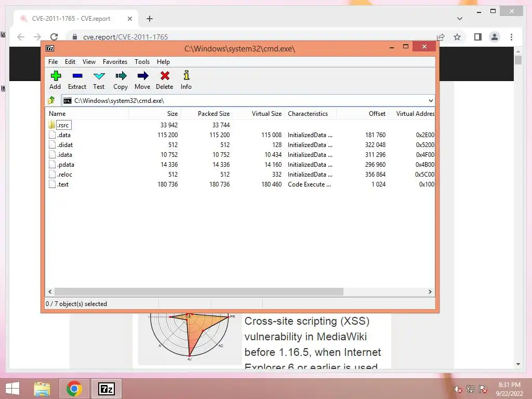This screenshot has width=532, height=399.
Task: Select the .reloc row
Action: click(x=240, y=175)
